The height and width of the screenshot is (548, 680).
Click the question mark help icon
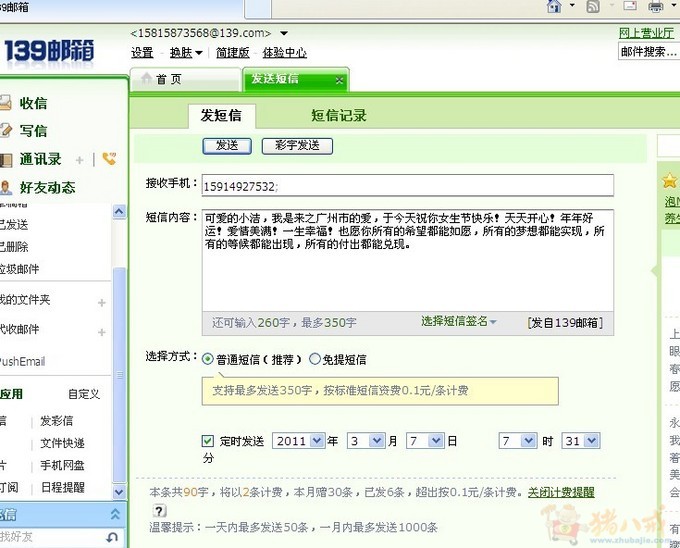159,511
